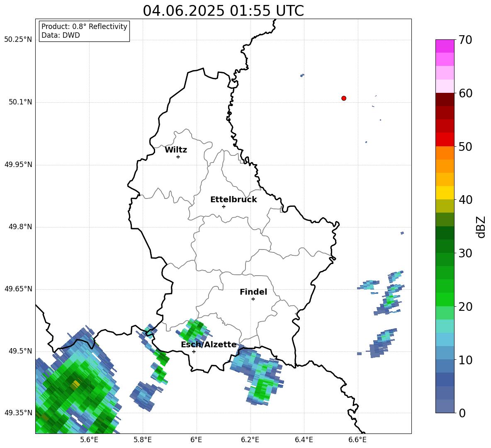Click the colorbar value 70
This screenshot has width=491, height=448.
point(465,40)
